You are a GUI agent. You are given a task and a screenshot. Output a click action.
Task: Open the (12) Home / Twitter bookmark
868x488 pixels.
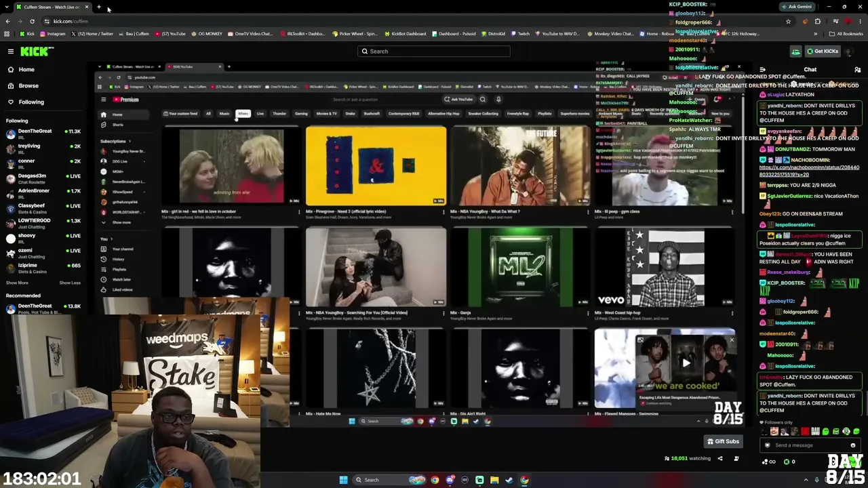(92, 34)
